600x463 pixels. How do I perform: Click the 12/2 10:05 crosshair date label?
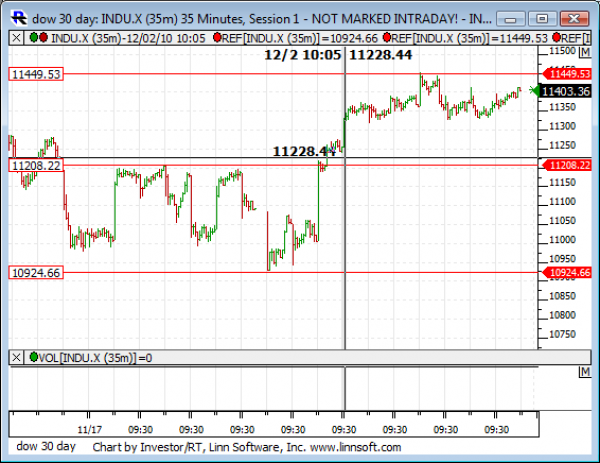303,55
